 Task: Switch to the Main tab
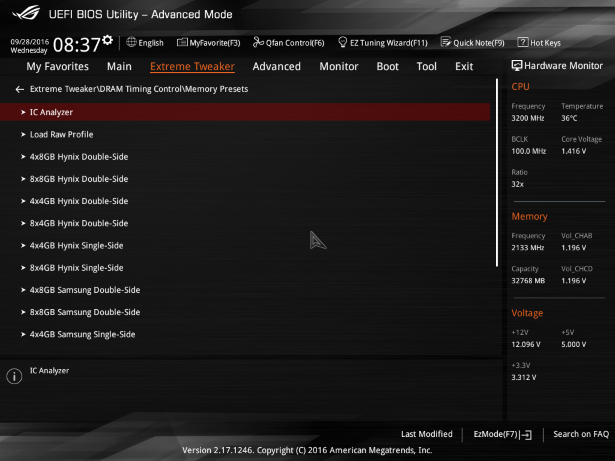point(119,66)
